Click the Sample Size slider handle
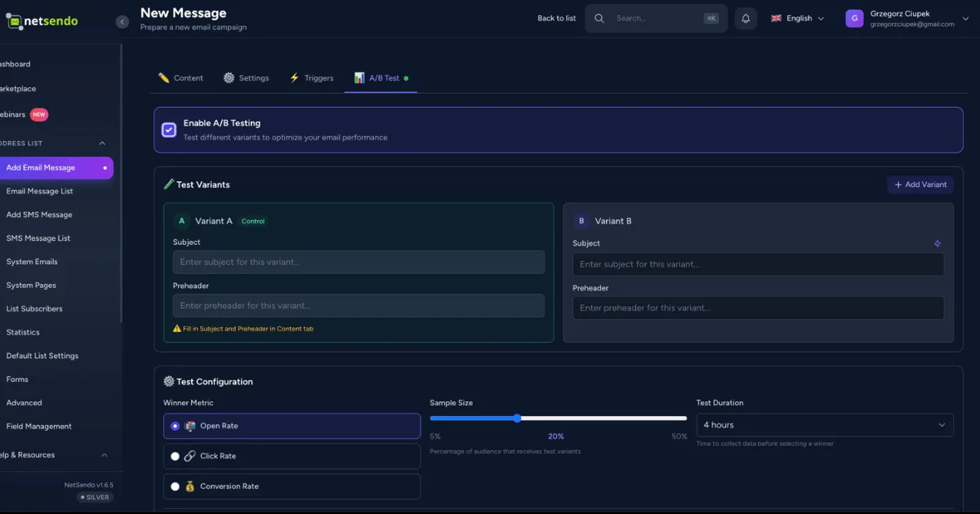The width and height of the screenshot is (980, 514). pyautogui.click(x=517, y=418)
